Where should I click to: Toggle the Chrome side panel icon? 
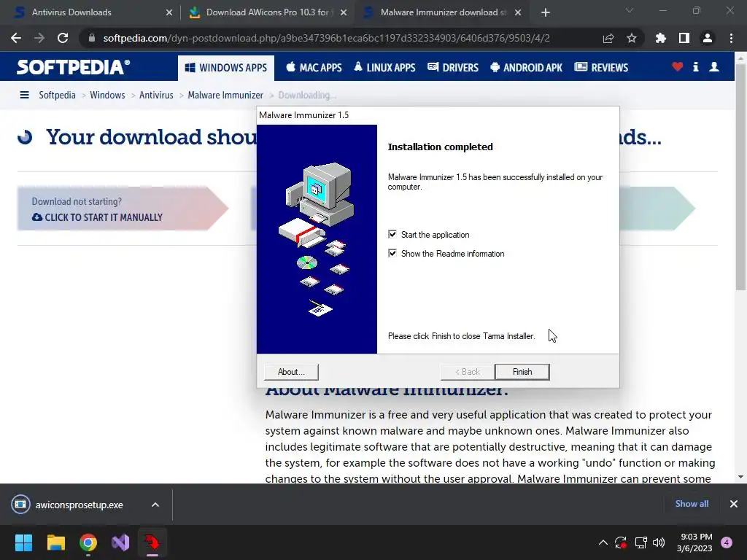(x=684, y=38)
